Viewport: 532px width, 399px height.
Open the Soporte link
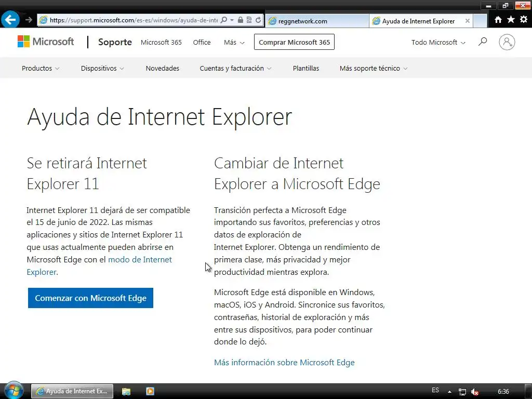115,42
